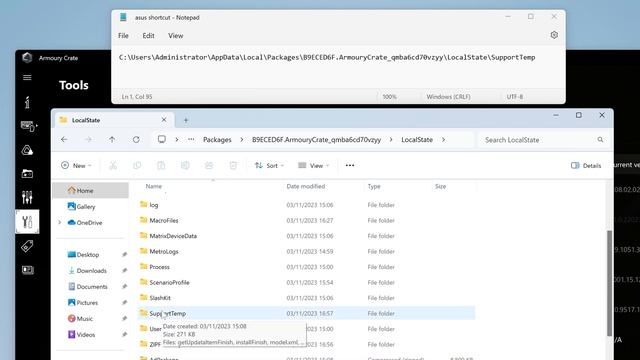The height and width of the screenshot is (360, 640).
Task: Go back in File Explorer
Action: [64, 140]
